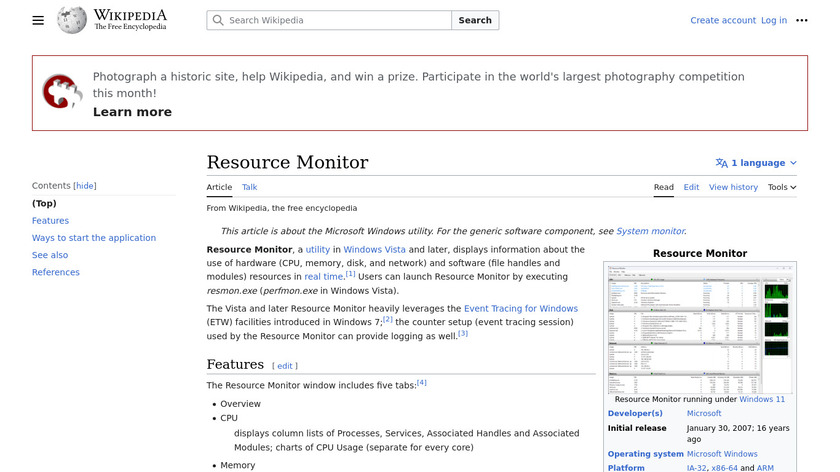Click the language translate icon
Screen dimensions: 840x472
722,163
